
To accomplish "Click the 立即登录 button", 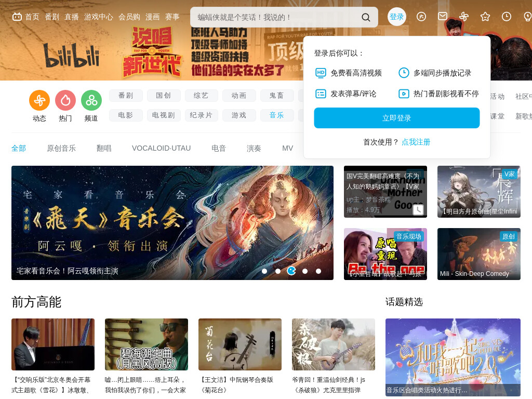I will [396, 118].
